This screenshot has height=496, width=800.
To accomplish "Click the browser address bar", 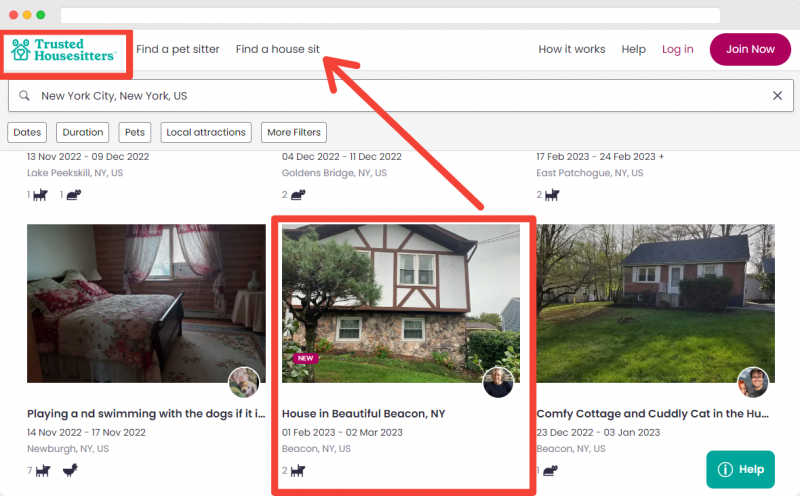I will 390,15.
